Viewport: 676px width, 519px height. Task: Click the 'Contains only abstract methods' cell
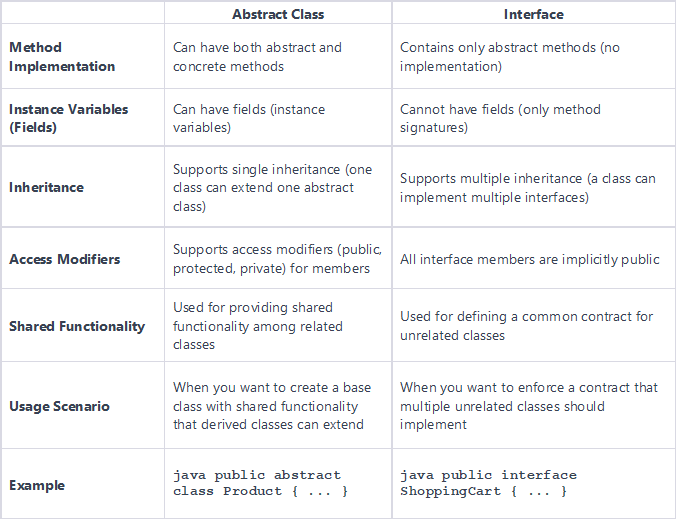(507, 57)
